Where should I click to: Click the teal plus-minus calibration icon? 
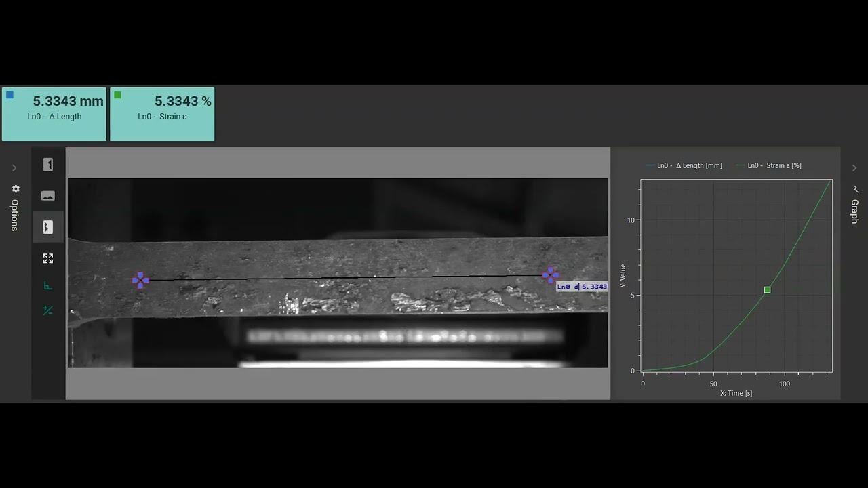pyautogui.click(x=48, y=310)
